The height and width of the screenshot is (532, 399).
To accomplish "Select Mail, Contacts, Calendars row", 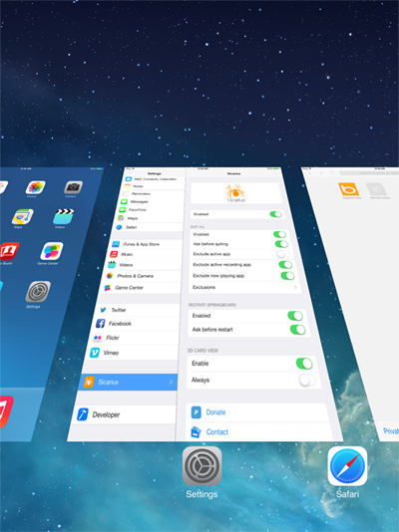I will (156, 178).
